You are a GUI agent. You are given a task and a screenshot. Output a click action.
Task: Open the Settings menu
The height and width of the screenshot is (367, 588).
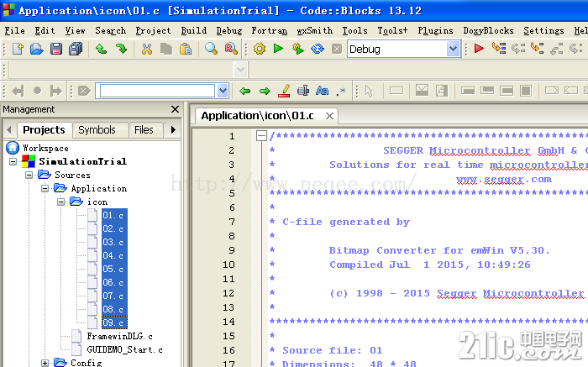[x=543, y=30]
